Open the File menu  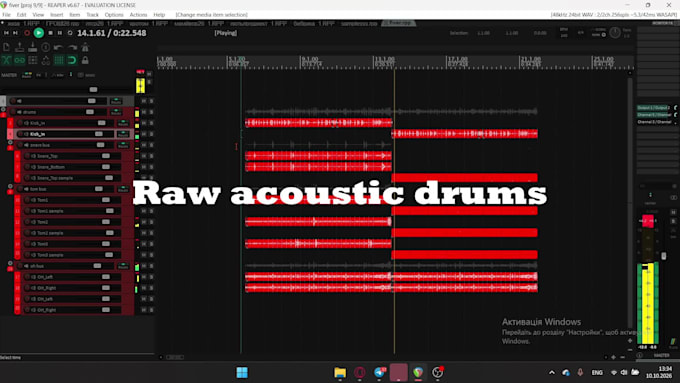coord(7,15)
